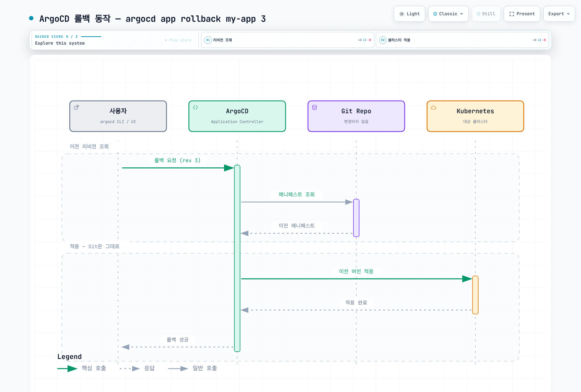Viewport: 581px width, 392px height.
Task: Select the 사용자 participant box
Action: pos(118,116)
